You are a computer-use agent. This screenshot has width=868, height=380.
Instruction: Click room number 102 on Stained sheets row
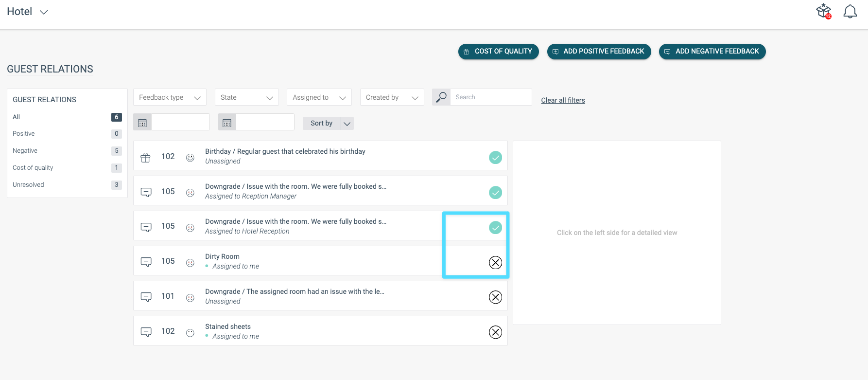[168, 331]
